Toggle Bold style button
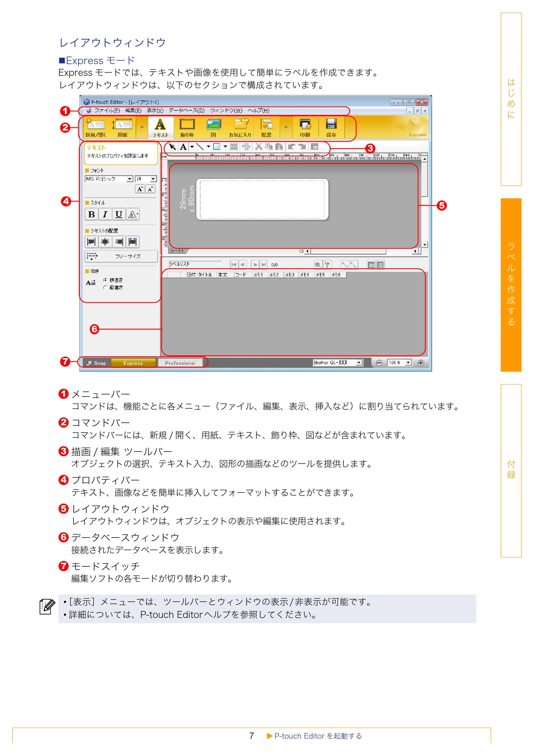Screen dimensions: 534x756 92,214
